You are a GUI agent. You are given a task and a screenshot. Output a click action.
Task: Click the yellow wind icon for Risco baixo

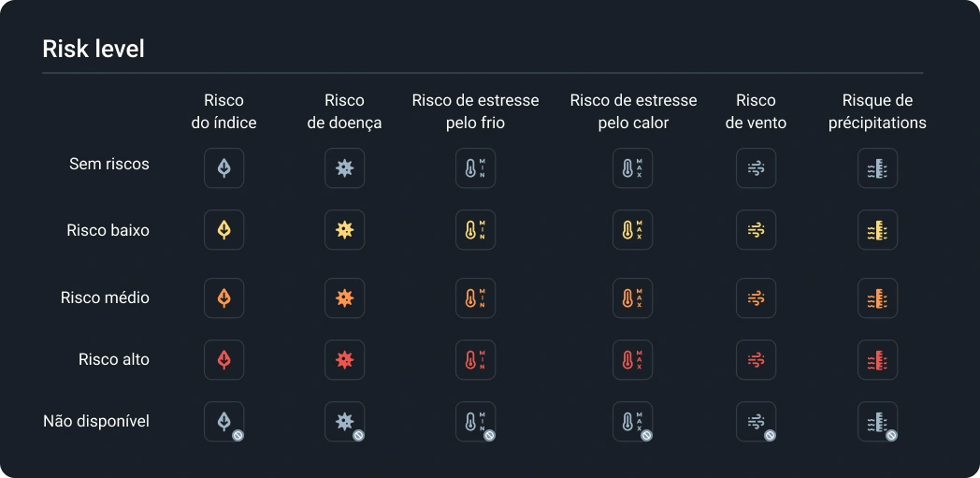756,230
